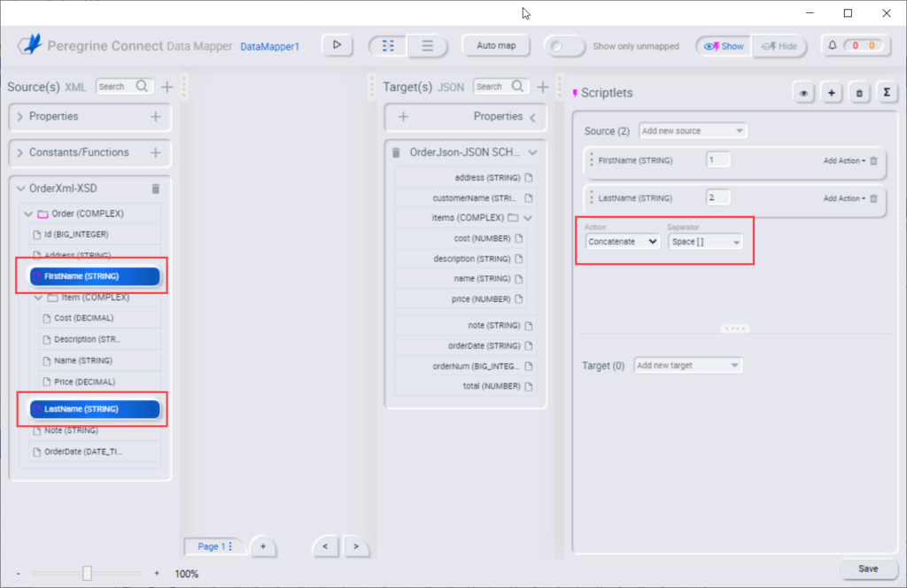
Task: Select the LastName (STRING) source node
Action: 95,409
